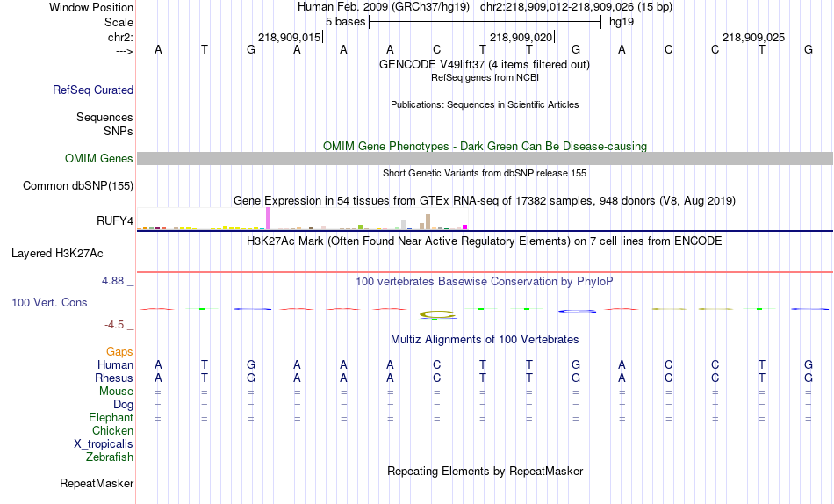Click the 218,909,025 coordinate marker
The width and height of the screenshot is (834, 504).
click(x=753, y=37)
